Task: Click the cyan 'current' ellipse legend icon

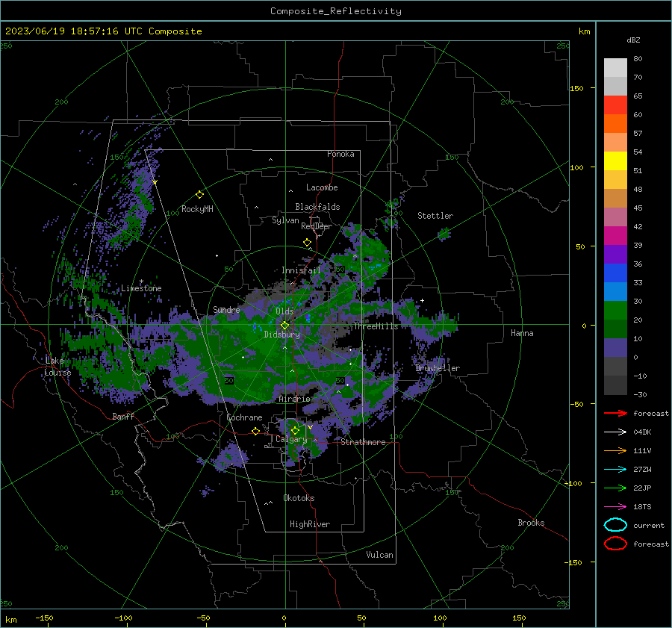Action: click(x=615, y=525)
